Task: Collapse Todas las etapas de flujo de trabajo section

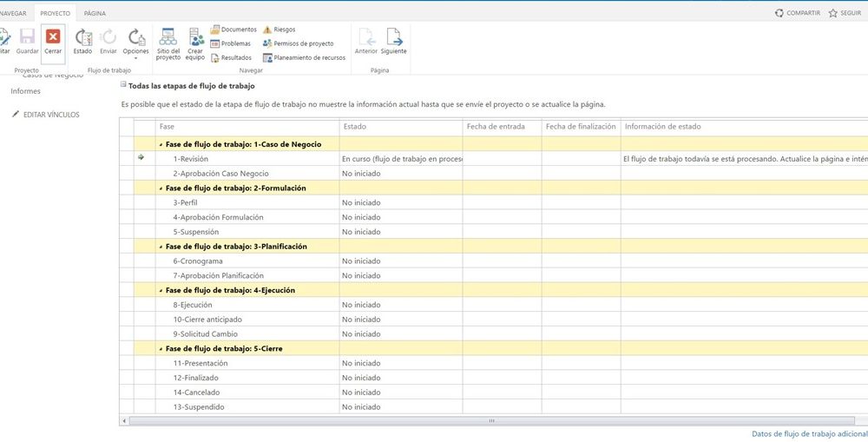Action: (123, 85)
